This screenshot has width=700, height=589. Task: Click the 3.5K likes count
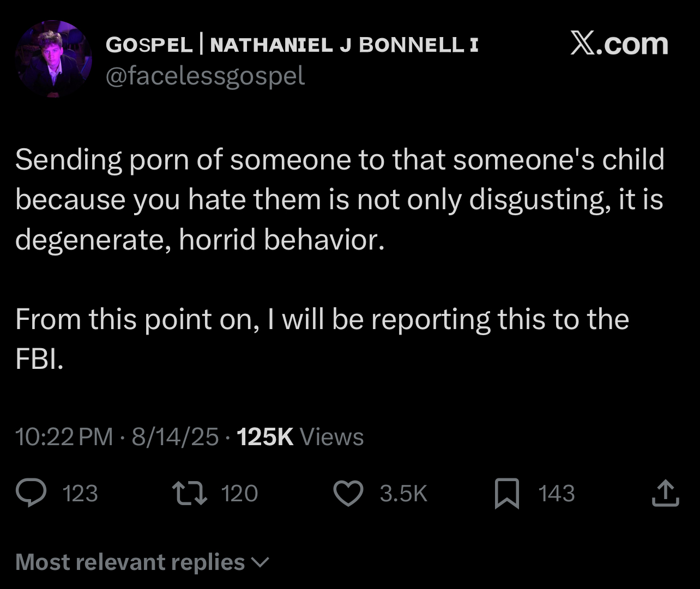pos(403,494)
